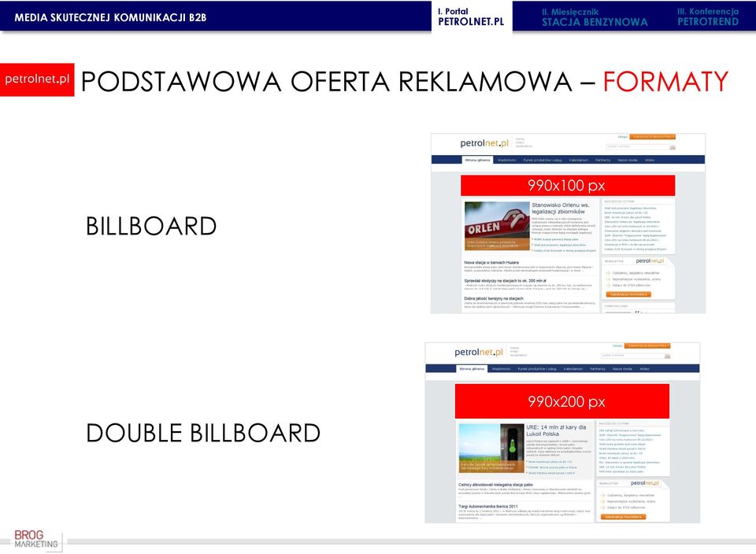756x554 pixels.
Task: Click top orange newsletter button in 990x200 mockup
Action: pos(647,345)
